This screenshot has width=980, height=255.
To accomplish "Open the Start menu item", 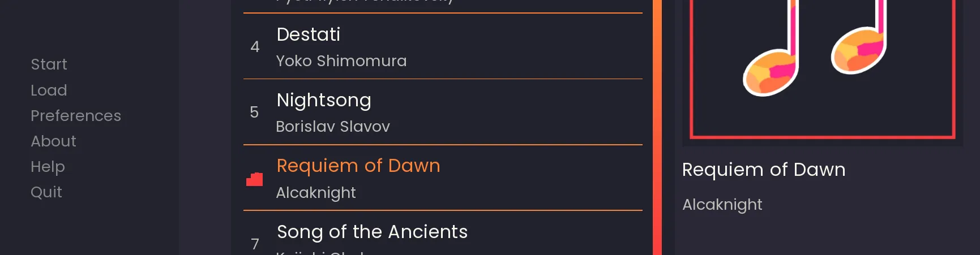I will (x=49, y=64).
